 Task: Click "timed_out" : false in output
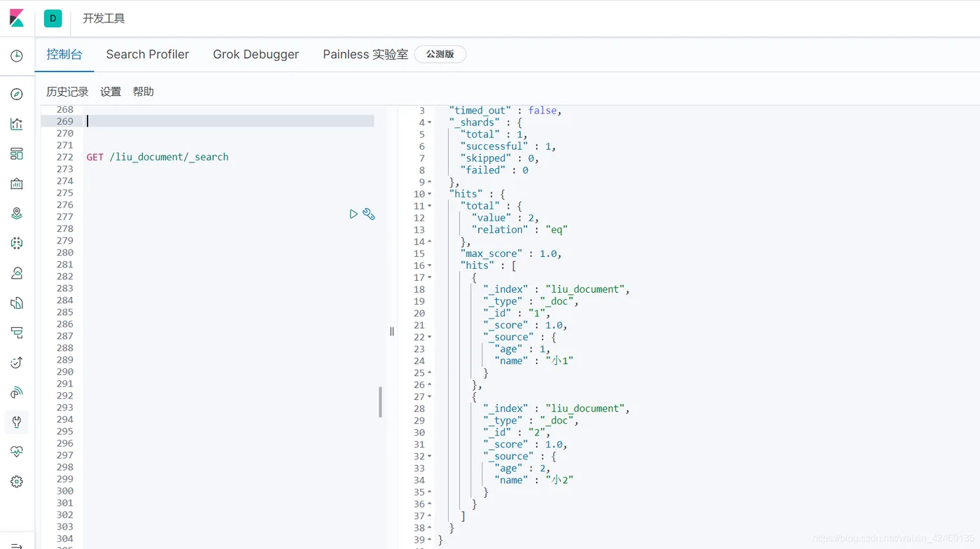tap(505, 111)
